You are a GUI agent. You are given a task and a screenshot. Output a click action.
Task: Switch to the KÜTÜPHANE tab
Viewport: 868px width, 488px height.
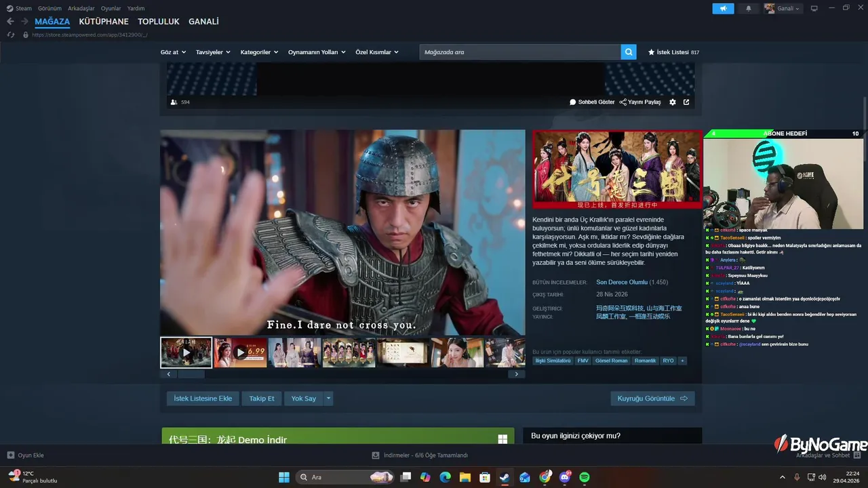pos(104,22)
